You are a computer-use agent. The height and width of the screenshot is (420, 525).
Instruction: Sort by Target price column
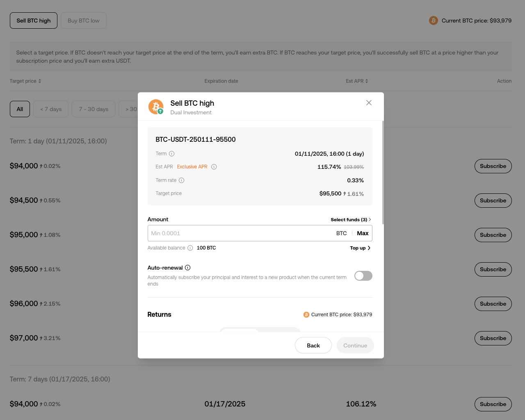(x=25, y=81)
